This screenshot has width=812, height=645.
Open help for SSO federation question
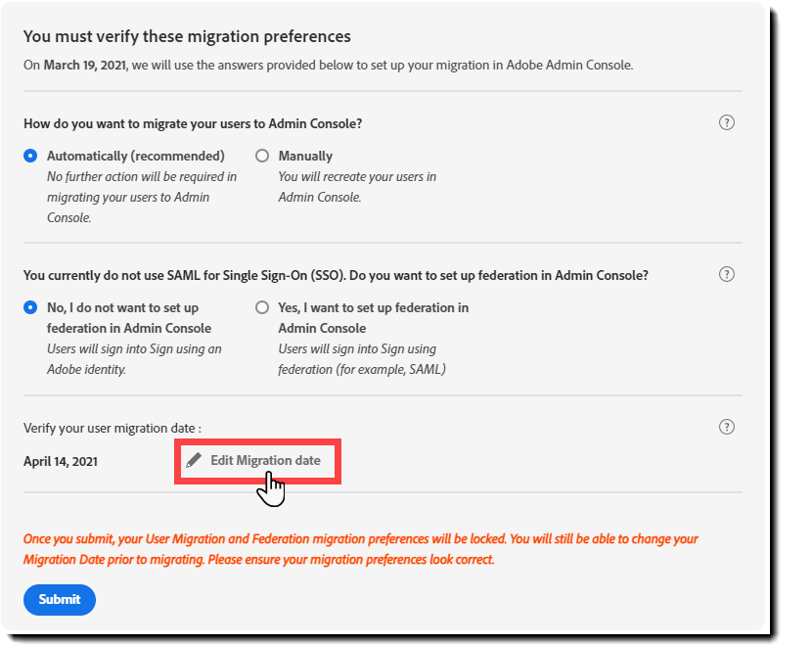pos(726,275)
